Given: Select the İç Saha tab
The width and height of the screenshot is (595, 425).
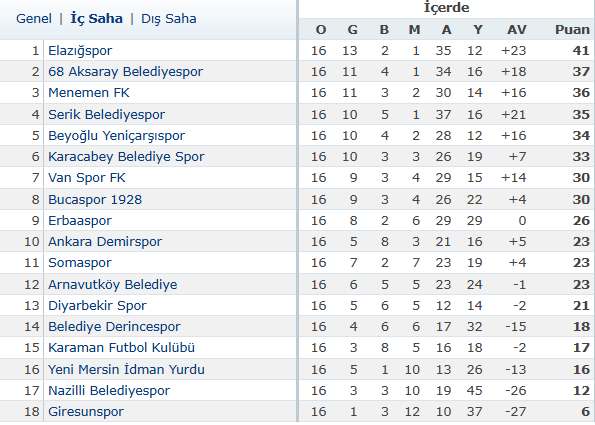Looking at the screenshot, I should [x=97, y=19].
